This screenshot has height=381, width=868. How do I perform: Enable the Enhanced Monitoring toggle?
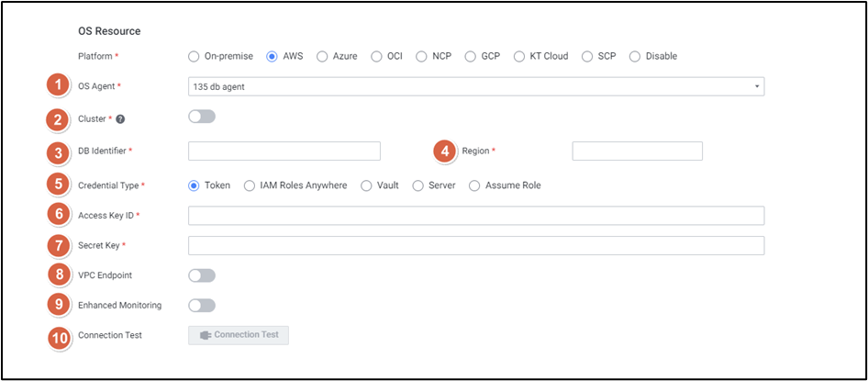pos(201,305)
